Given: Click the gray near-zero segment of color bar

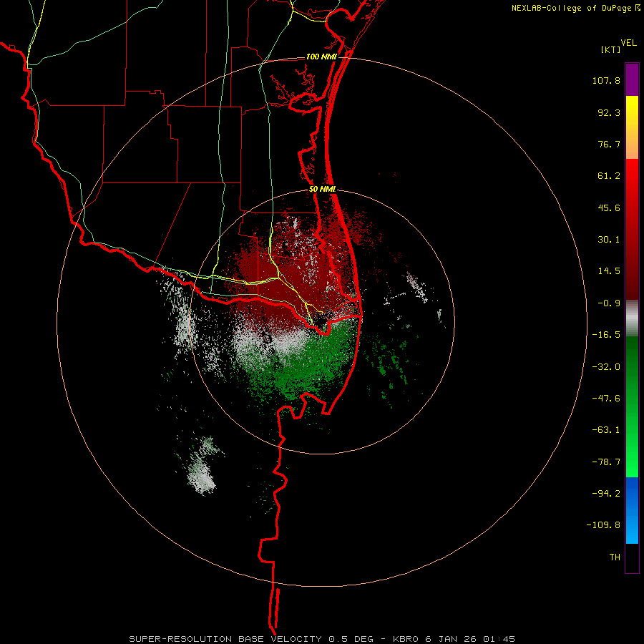Looking at the screenshot, I should 632,318.
